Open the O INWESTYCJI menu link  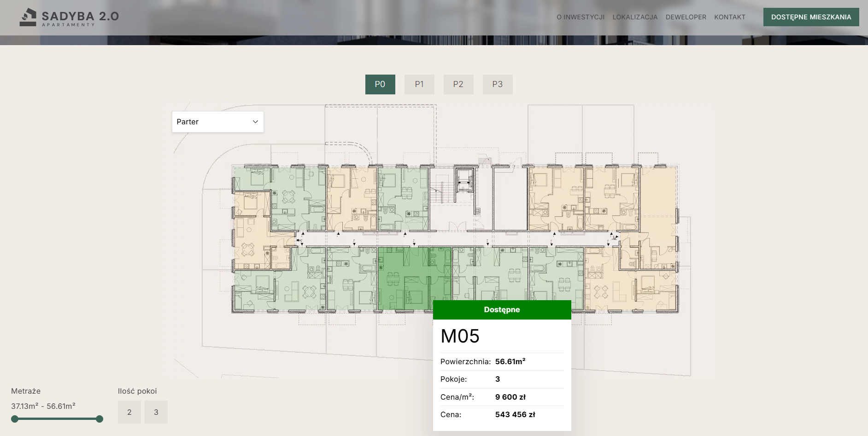coord(581,17)
